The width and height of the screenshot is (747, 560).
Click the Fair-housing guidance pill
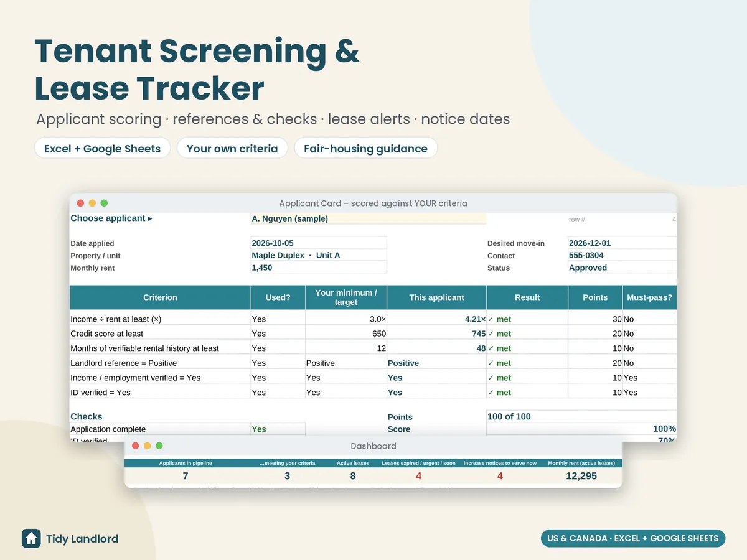pyautogui.click(x=365, y=149)
